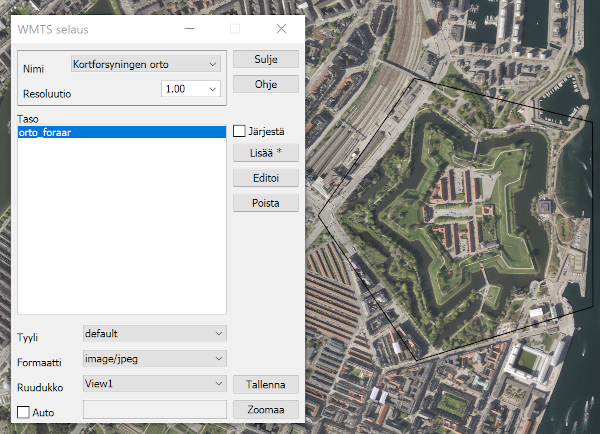Close the WMTS selaus dialog window

pos(281,29)
